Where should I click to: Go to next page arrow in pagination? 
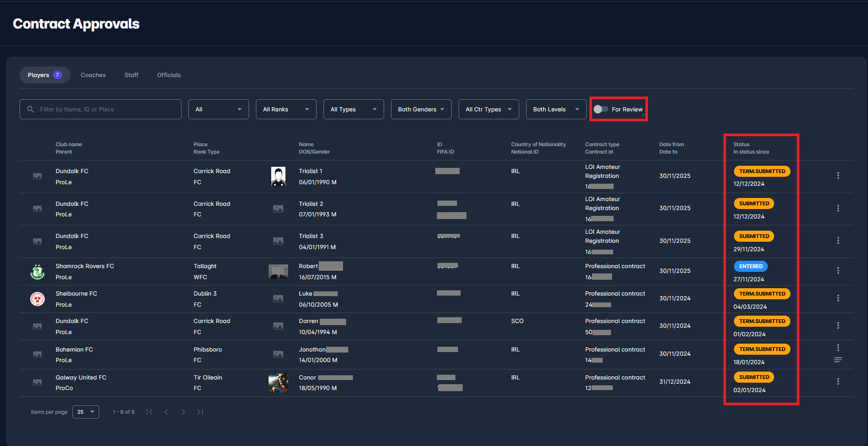pyautogui.click(x=183, y=412)
